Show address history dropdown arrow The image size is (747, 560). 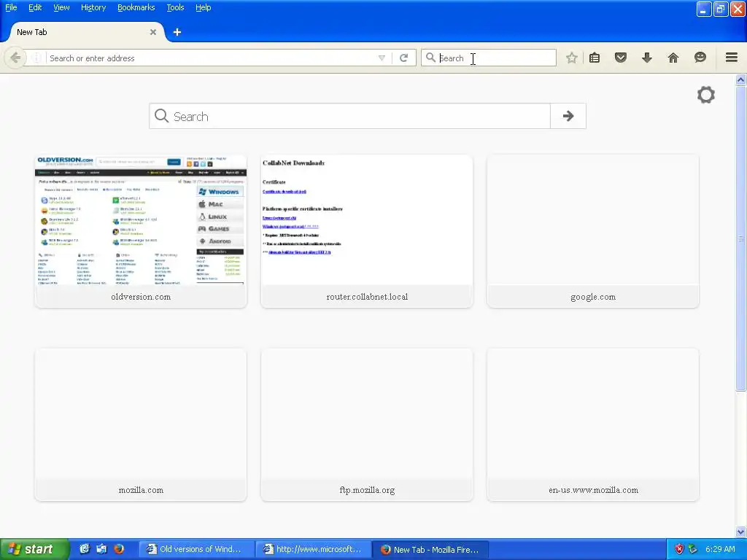(x=382, y=58)
